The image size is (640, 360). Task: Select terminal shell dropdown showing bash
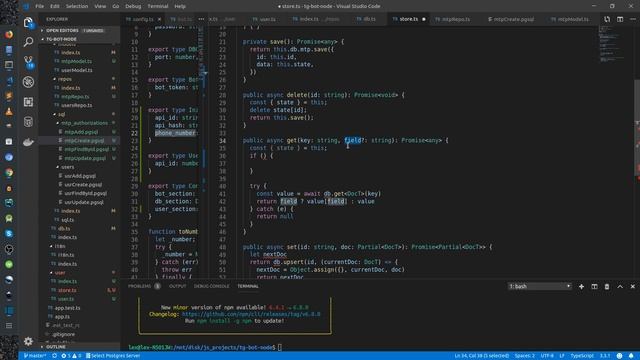(x=540, y=287)
